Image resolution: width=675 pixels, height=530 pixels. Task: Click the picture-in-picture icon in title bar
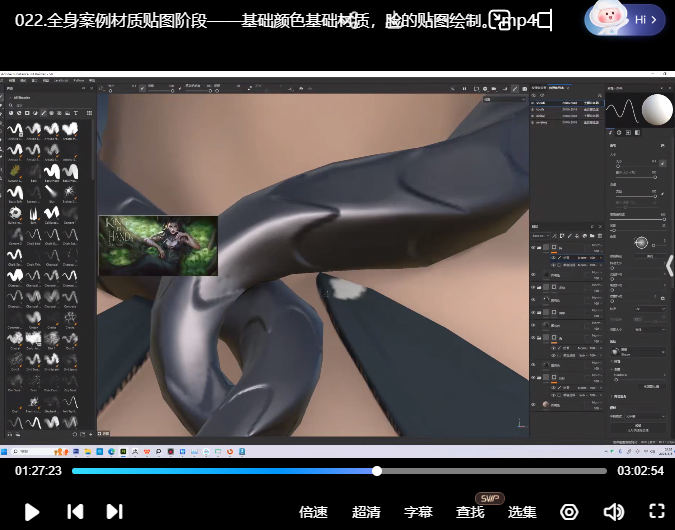pos(499,20)
